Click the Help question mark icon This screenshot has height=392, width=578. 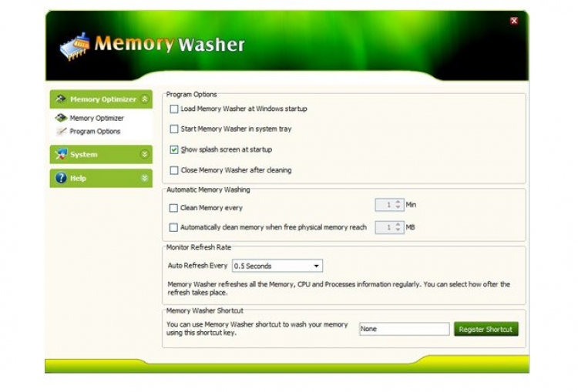tap(61, 178)
